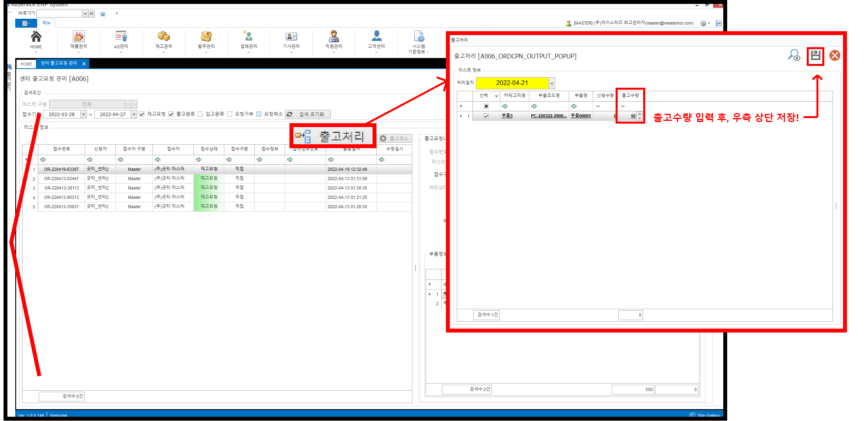Click the PC-220322-2900... part code cell
This screenshot has width=868, height=421.
click(549, 116)
